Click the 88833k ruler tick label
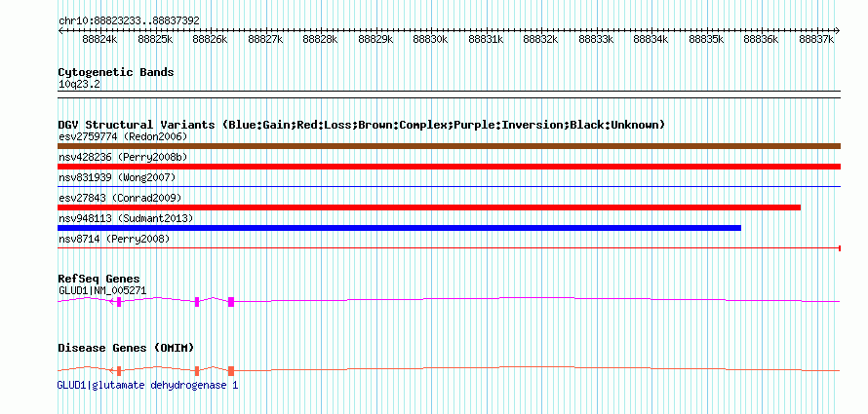 click(596, 39)
